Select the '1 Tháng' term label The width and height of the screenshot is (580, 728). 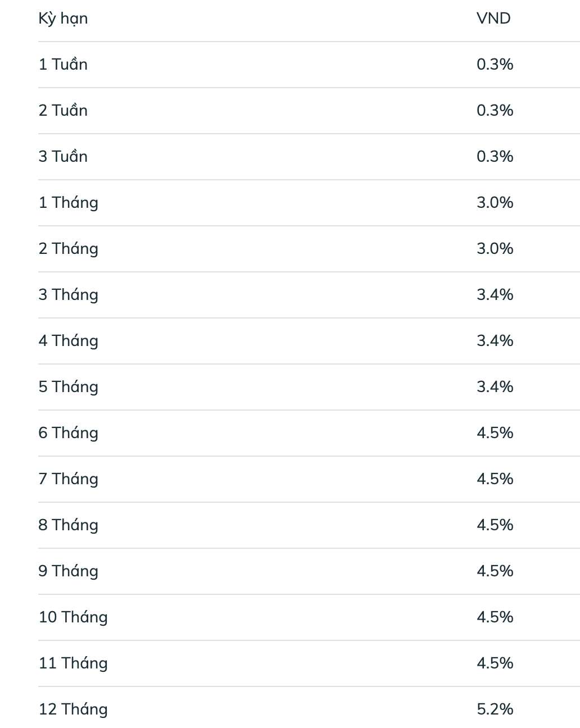tap(68, 203)
